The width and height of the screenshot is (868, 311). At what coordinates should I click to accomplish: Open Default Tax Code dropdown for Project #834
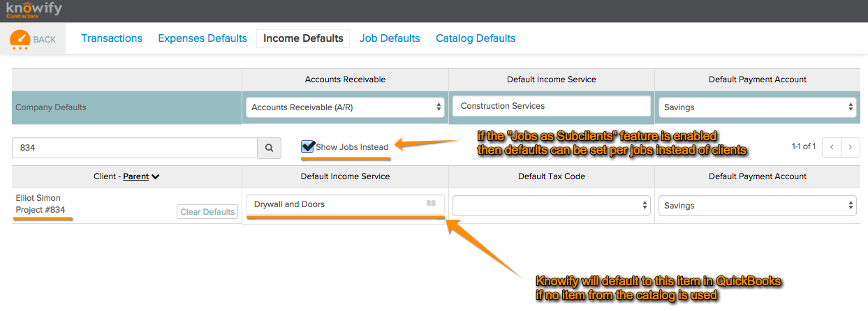pos(552,206)
